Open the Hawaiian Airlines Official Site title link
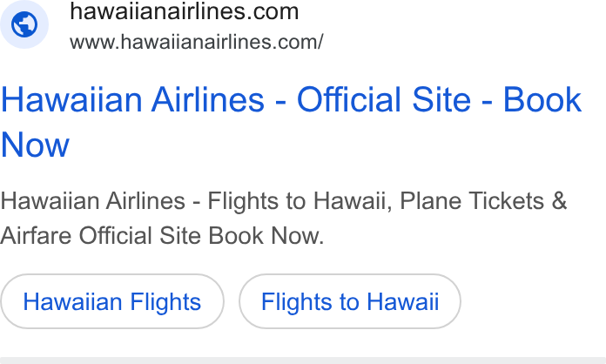606x364 pixels. point(291,122)
